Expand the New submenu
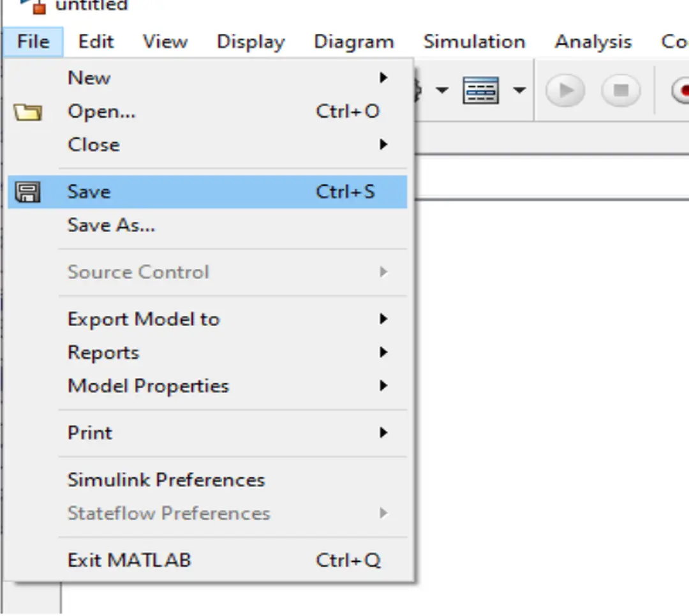 coord(89,77)
